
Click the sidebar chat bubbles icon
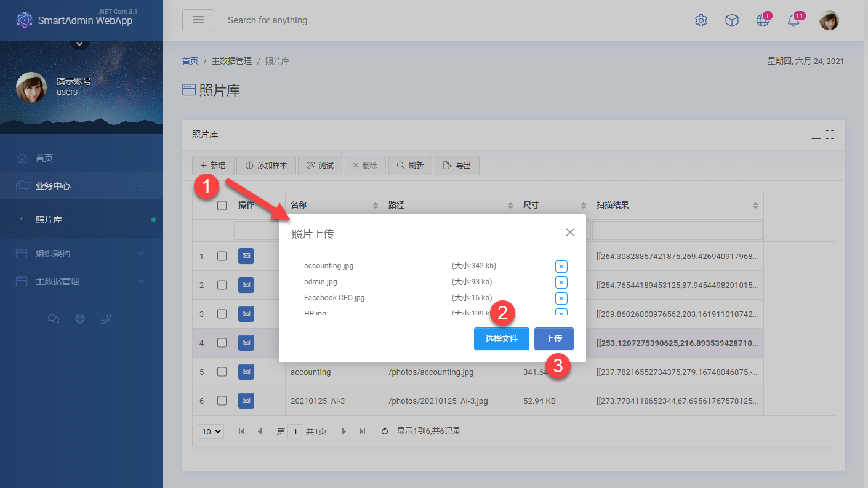pyautogui.click(x=54, y=319)
